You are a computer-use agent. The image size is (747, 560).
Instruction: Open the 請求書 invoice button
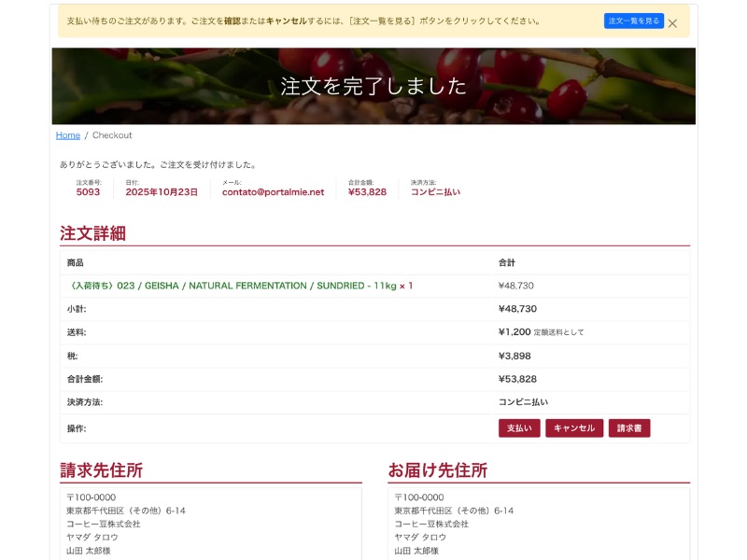(x=629, y=428)
